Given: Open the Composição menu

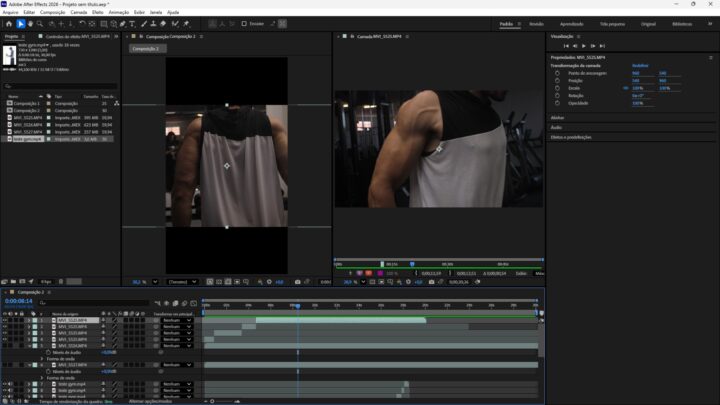Looking at the screenshot, I should point(54,12).
